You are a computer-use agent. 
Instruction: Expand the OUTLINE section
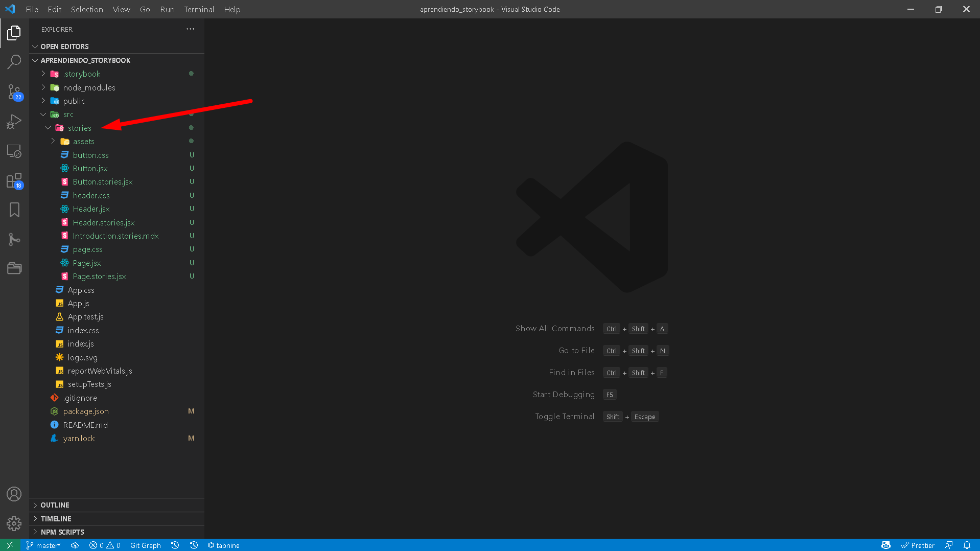click(x=55, y=505)
